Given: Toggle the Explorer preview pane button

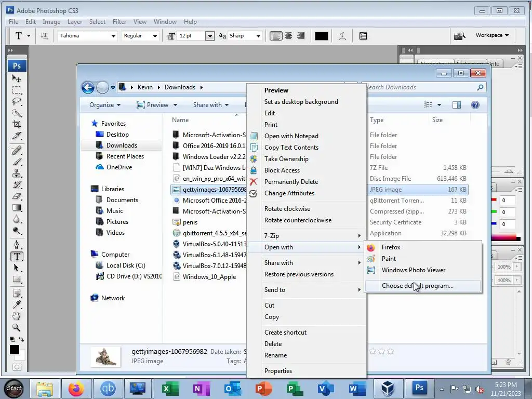Looking at the screenshot, I should 457,105.
